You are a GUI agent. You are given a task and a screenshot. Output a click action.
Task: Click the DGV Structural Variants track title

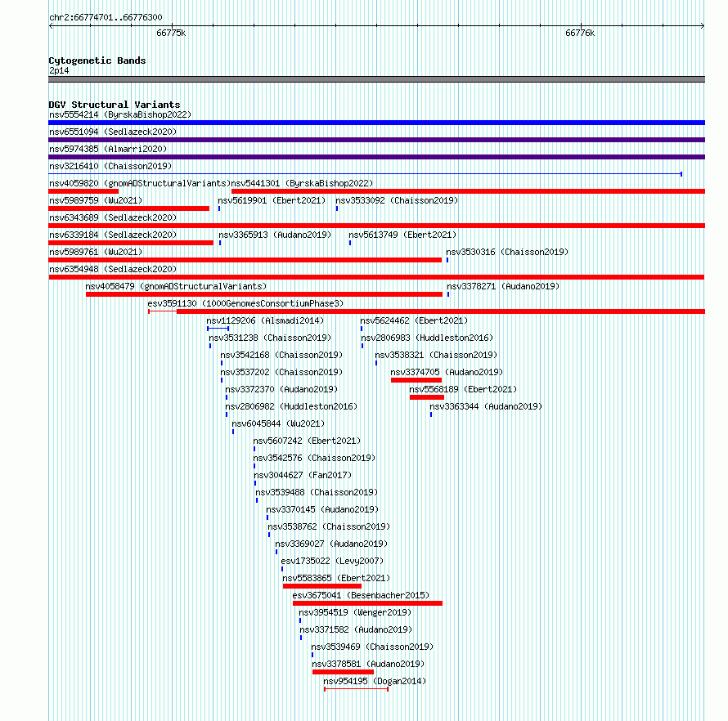pyautogui.click(x=115, y=105)
